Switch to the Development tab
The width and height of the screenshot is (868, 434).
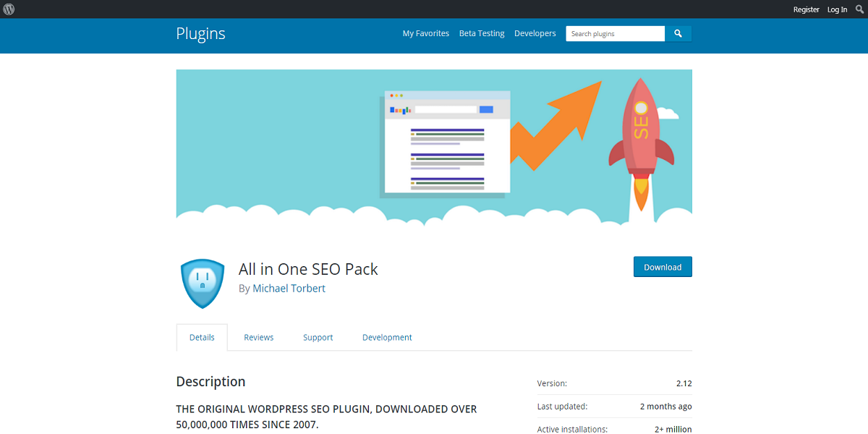click(387, 337)
